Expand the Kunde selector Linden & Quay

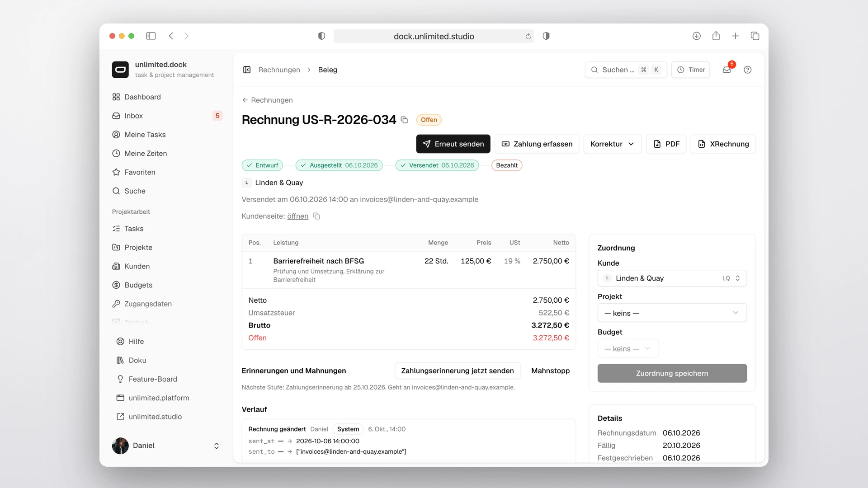pos(672,278)
